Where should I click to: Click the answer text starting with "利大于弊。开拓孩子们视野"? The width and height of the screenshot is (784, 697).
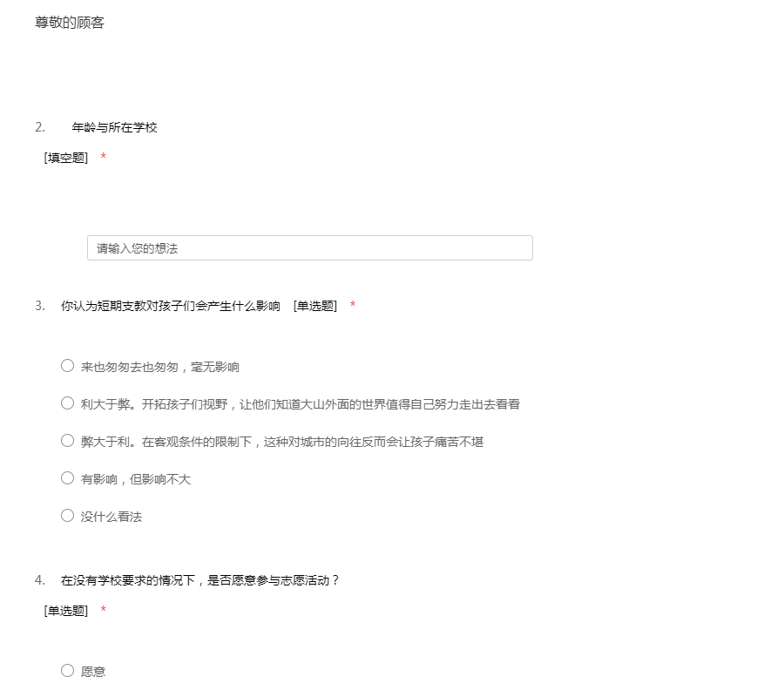pyautogui.click(x=301, y=404)
